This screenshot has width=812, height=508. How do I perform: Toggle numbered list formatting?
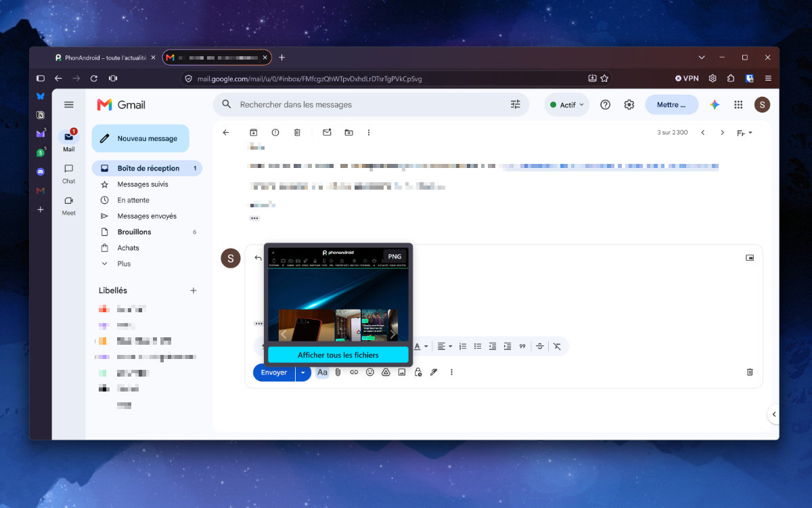click(463, 346)
